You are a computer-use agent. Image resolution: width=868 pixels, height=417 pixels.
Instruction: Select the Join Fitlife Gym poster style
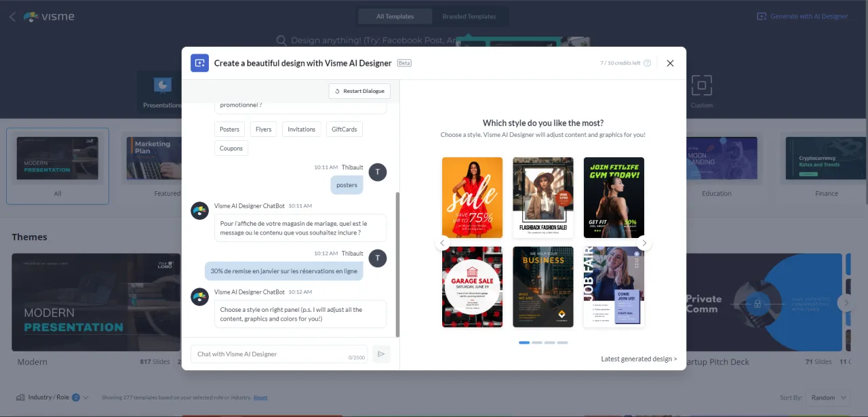[x=614, y=197]
